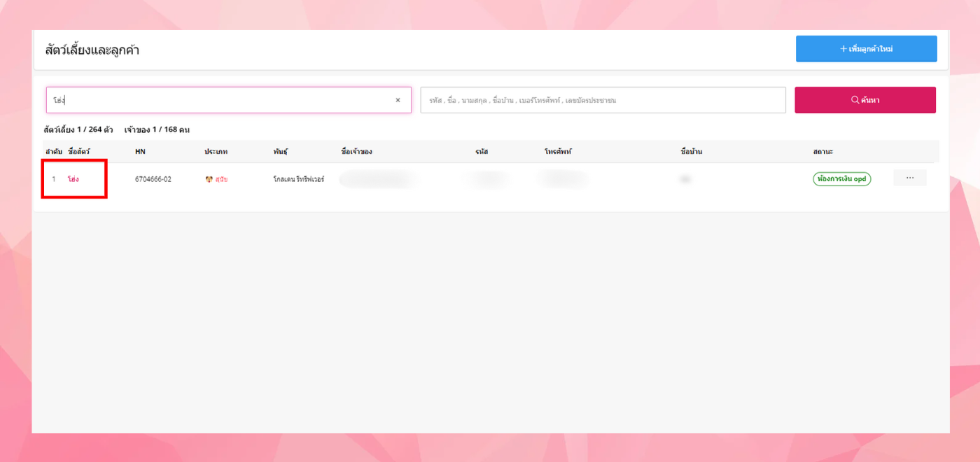Focus the pet name search field containing โฮ่ง
Viewport: 980px width, 462px height.
tap(228, 100)
